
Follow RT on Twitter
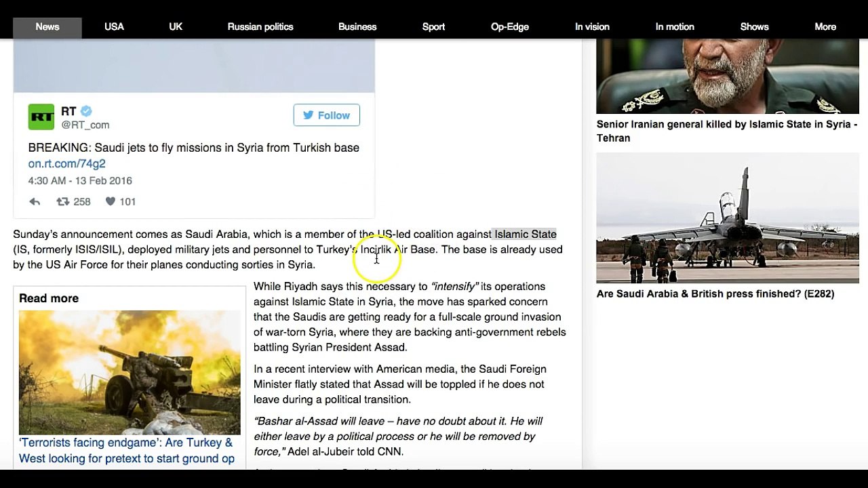[326, 115]
